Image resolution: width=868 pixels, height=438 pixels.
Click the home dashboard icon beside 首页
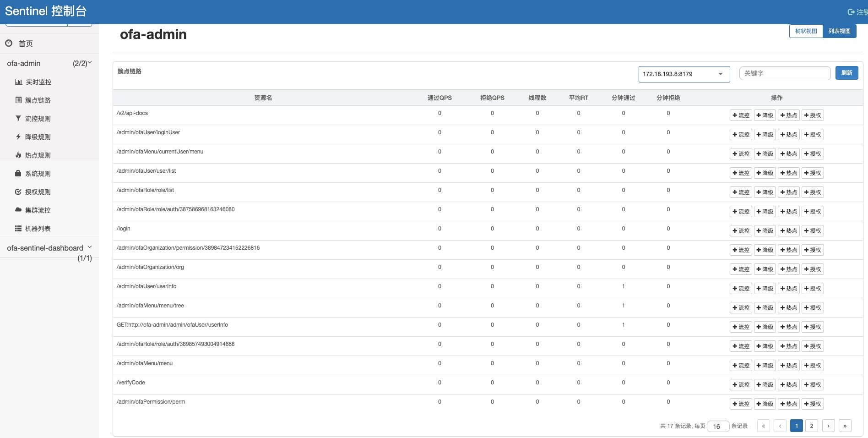[9, 43]
